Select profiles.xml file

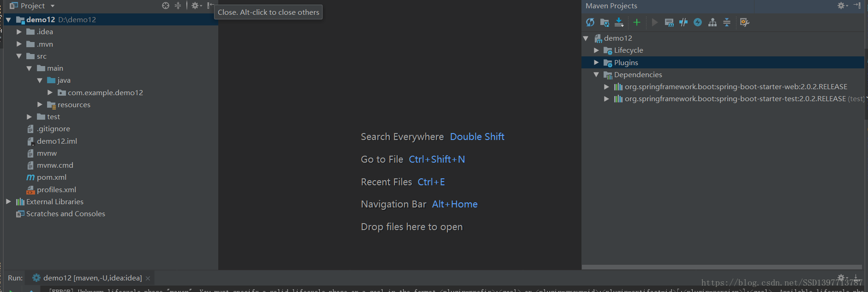tap(56, 189)
